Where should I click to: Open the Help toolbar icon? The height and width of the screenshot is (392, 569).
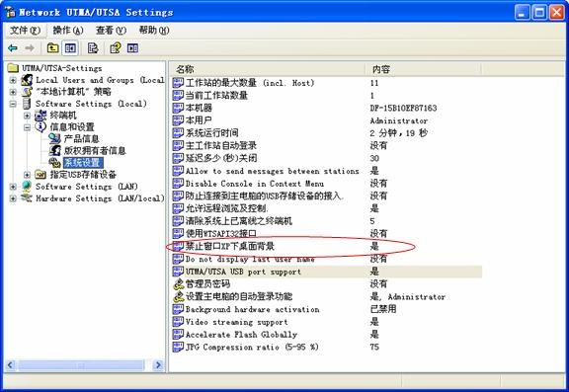tap(116, 47)
